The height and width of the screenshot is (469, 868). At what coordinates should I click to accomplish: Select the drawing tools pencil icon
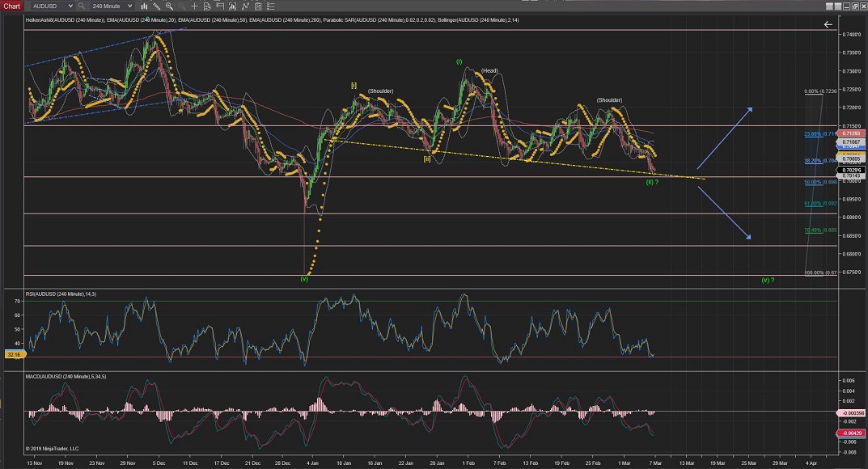[156, 6]
